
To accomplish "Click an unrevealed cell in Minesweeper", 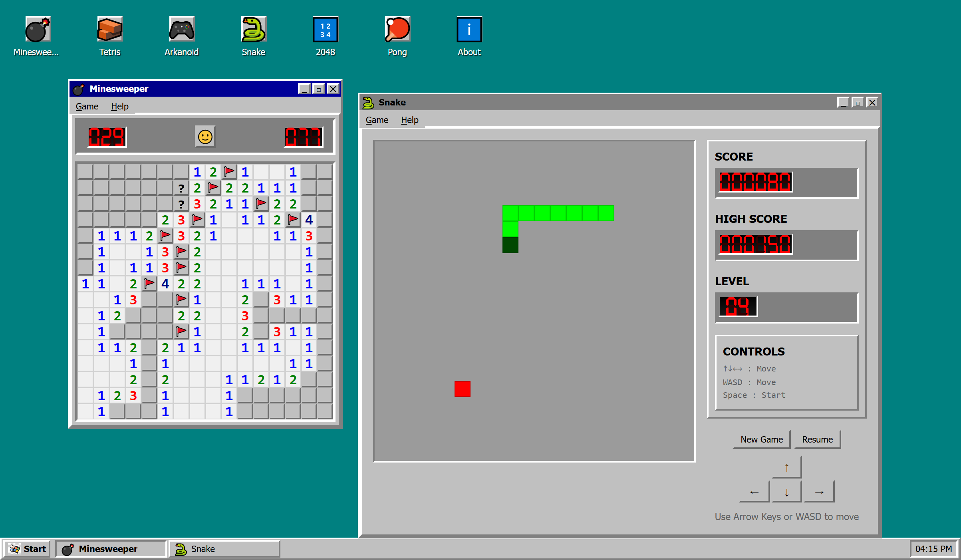I will [x=85, y=172].
